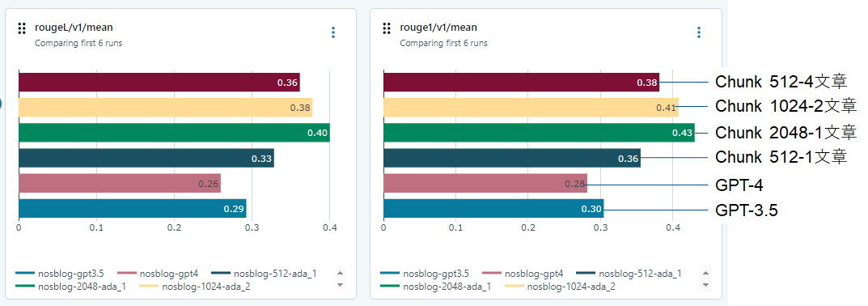Click the up arrow in rouge1 legend

705,274
